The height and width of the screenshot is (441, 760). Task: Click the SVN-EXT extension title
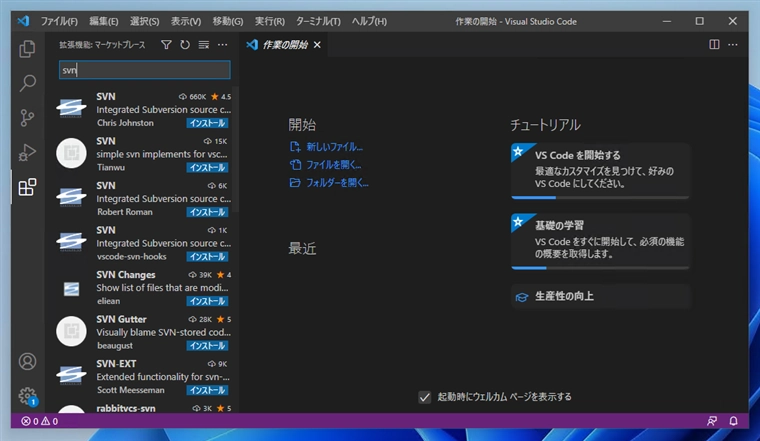[116, 364]
